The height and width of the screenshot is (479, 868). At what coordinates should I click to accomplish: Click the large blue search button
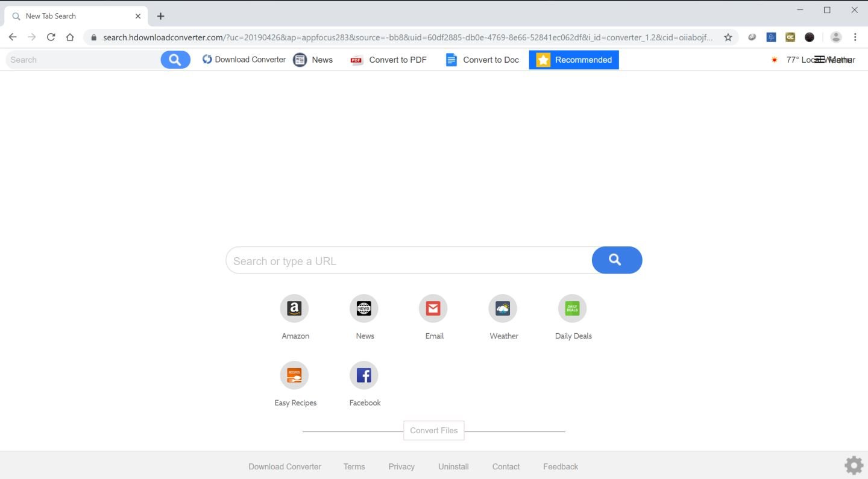(x=617, y=260)
